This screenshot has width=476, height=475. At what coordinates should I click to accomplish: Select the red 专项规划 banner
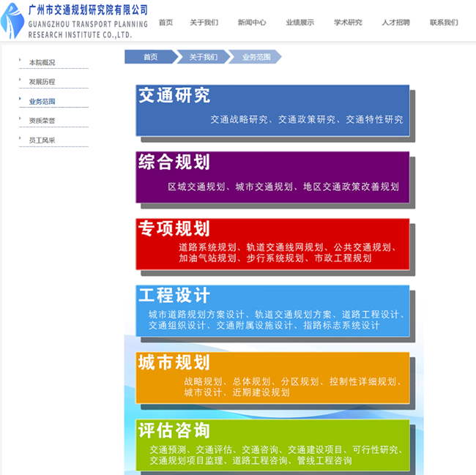[272, 243]
